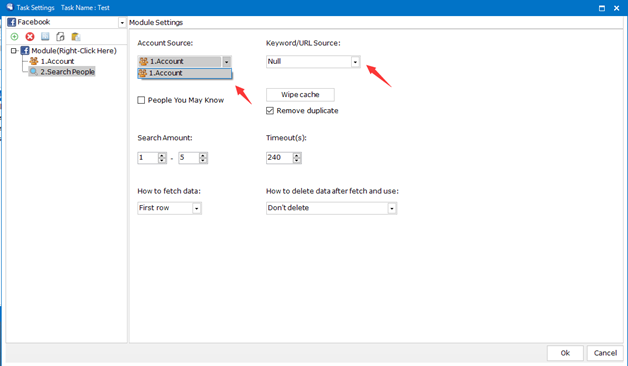Screen dimensions: 628x366
Task: Click the Wipe cache button
Action: 300,95
